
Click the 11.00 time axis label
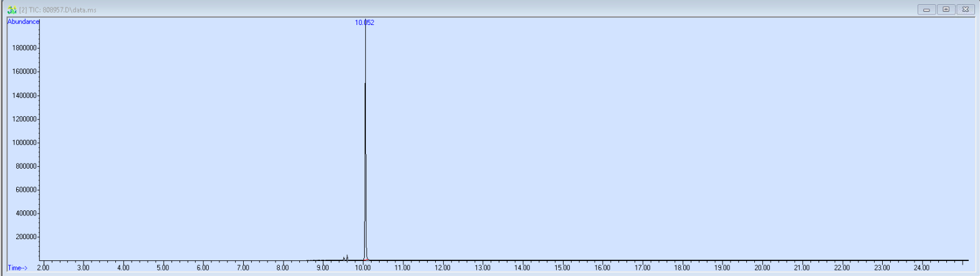tap(402, 268)
